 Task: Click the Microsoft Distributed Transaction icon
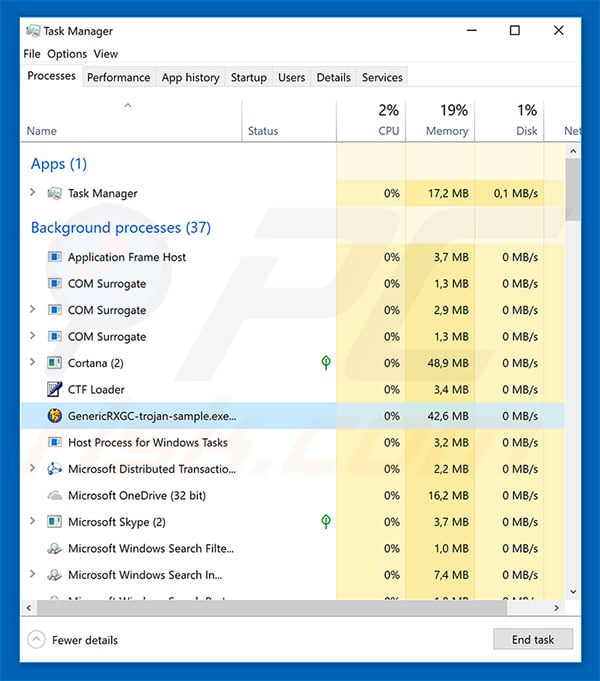pyautogui.click(x=54, y=469)
